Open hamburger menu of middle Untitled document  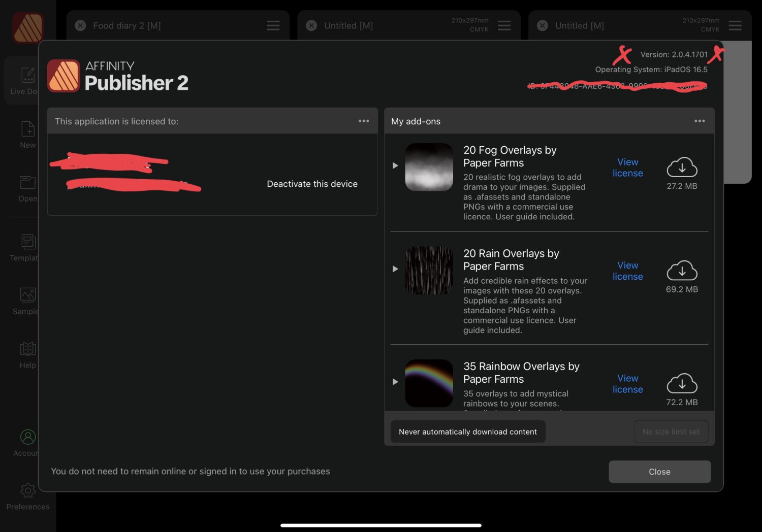point(504,25)
